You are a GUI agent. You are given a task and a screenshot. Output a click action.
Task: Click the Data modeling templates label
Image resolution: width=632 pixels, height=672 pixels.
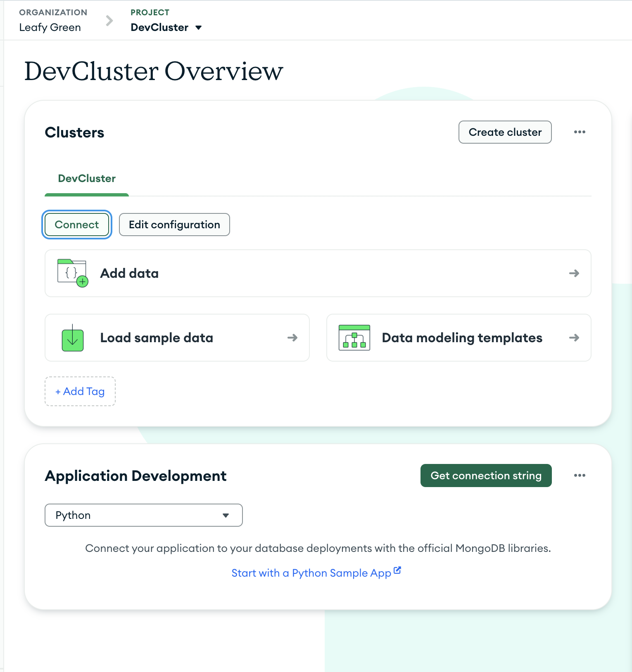click(x=462, y=338)
